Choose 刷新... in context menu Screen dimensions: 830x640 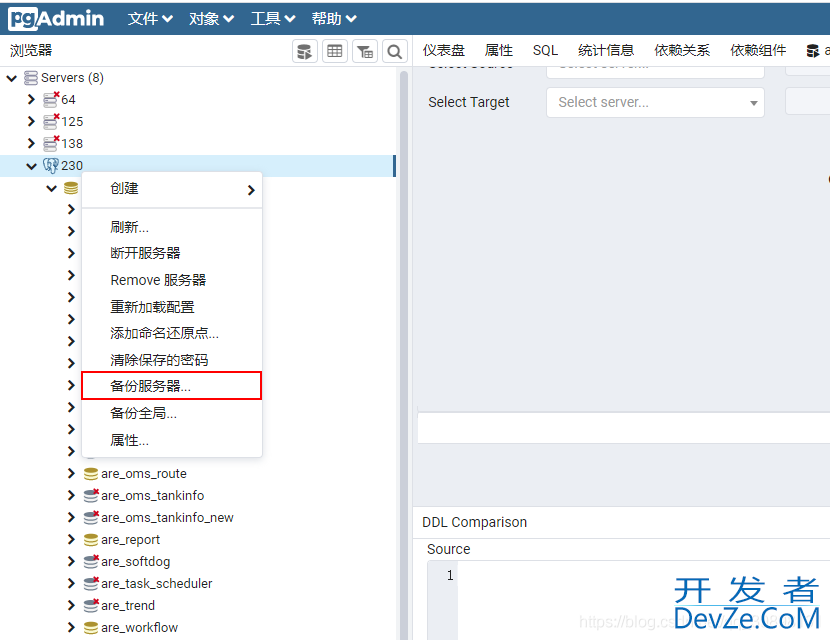172,228
